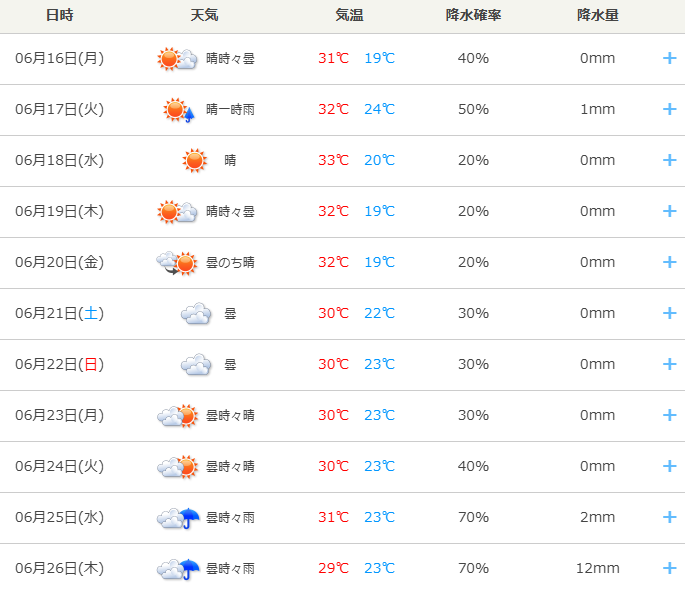
Task: Click the sun and cloud icon for 06月16日
Action: [x=177, y=59]
